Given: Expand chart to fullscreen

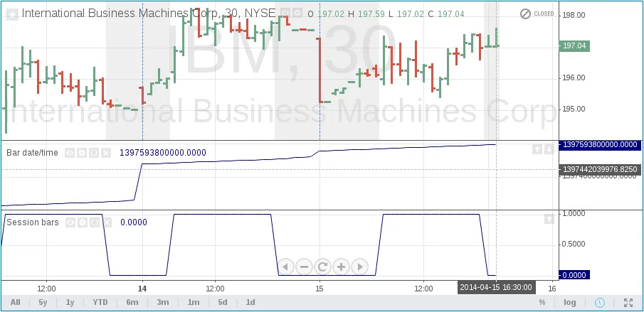Looking at the screenshot, I should tap(628, 302).
